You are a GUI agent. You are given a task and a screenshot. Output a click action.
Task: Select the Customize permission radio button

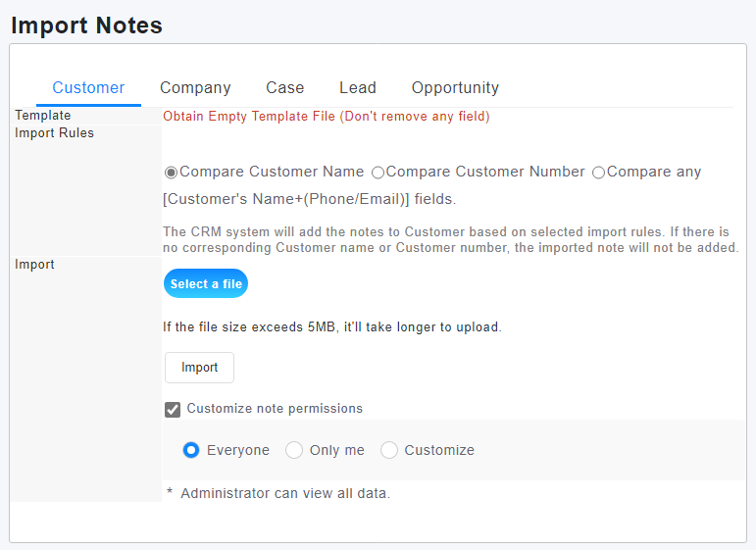389,450
